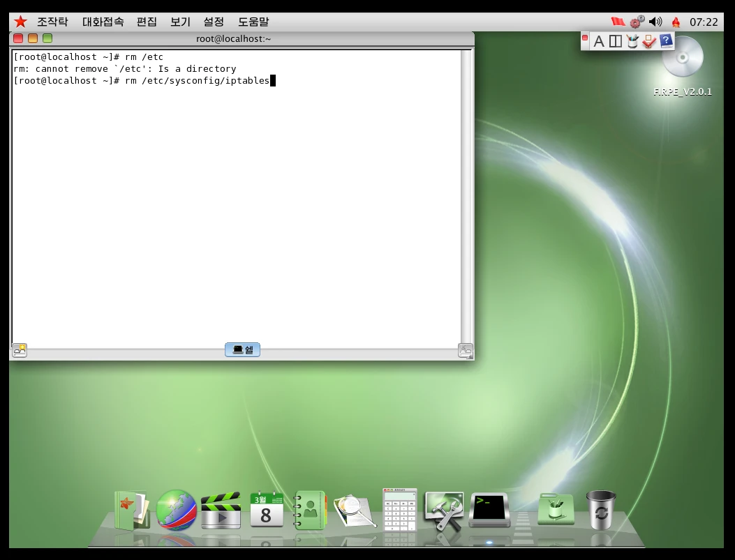
Task: Select the 쉘 session tab
Action: 242,349
